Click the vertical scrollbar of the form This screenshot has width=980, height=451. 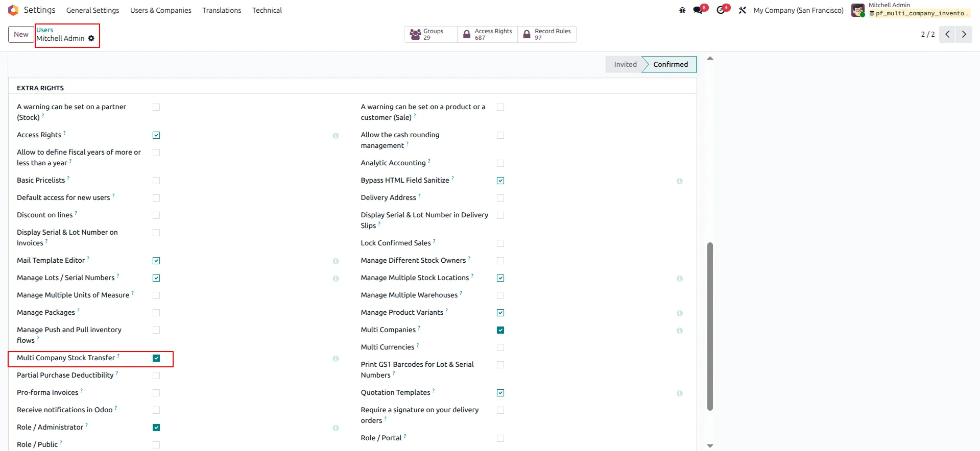pyautogui.click(x=710, y=327)
